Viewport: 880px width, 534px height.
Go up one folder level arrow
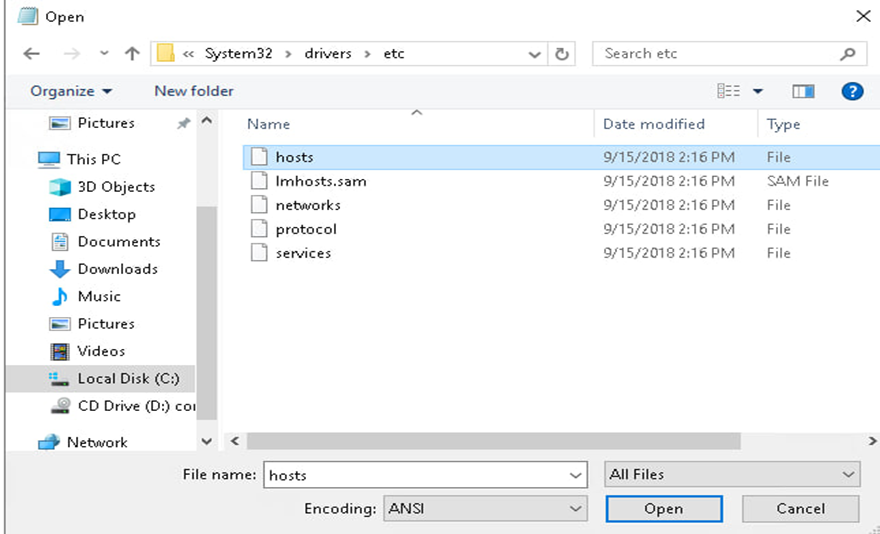click(132, 54)
